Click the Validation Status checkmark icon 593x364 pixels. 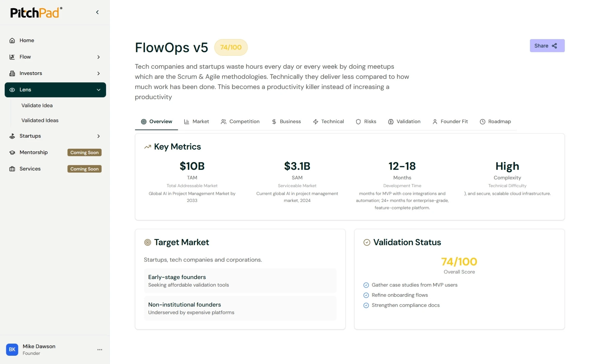(367, 243)
